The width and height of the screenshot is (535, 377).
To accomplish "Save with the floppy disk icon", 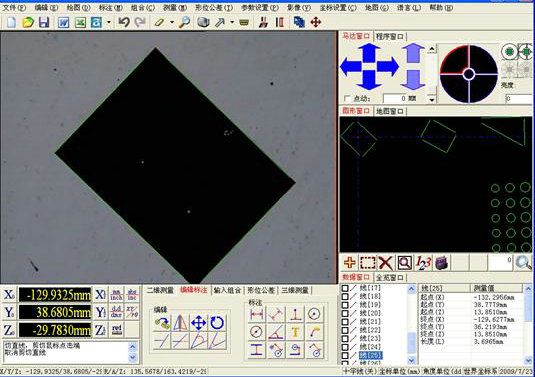I will [x=44, y=23].
